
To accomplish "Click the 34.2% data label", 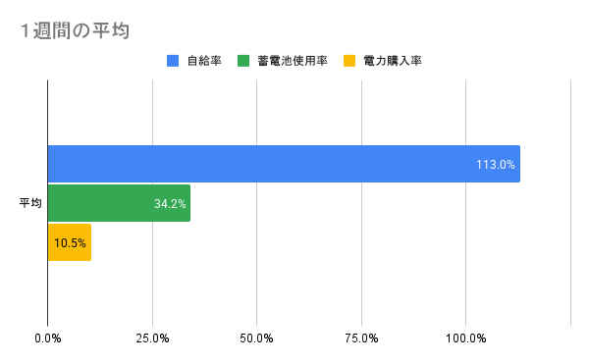I will pos(170,204).
